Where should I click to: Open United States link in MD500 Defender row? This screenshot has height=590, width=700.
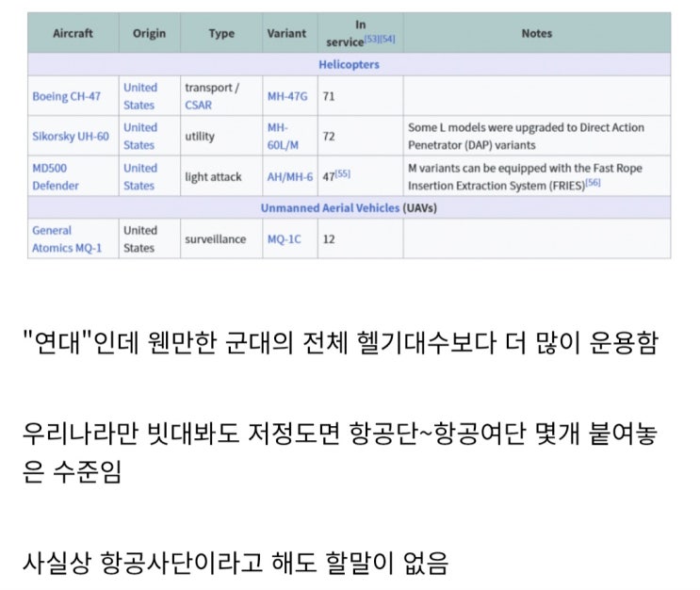[x=140, y=177]
